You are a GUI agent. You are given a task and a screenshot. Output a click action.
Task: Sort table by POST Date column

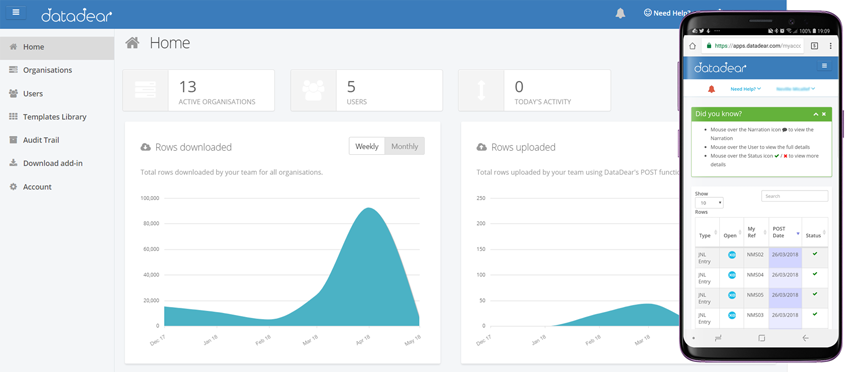pyautogui.click(x=785, y=233)
